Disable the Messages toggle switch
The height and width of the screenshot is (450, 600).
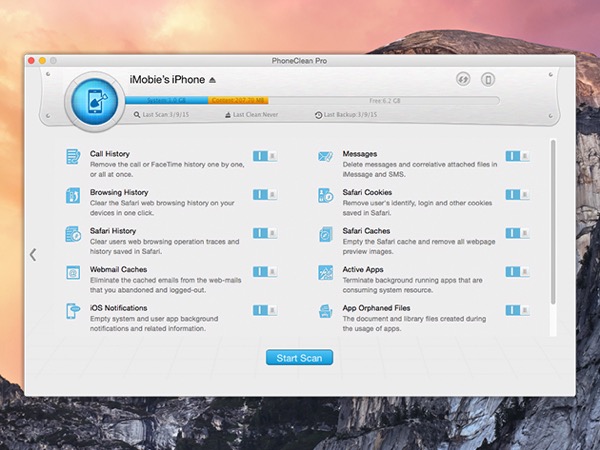tap(517, 156)
